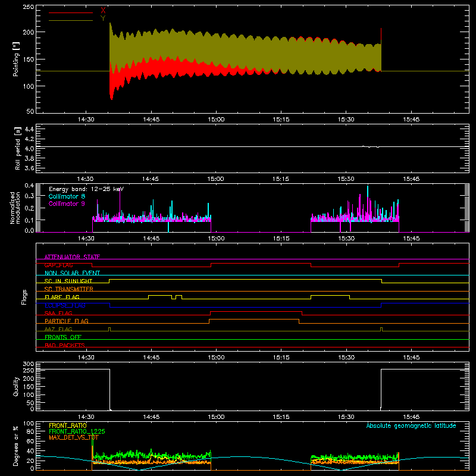476x476 pixels.
Task: Click the cyan 'Collimator 8' legend entry
Action: click(x=67, y=196)
